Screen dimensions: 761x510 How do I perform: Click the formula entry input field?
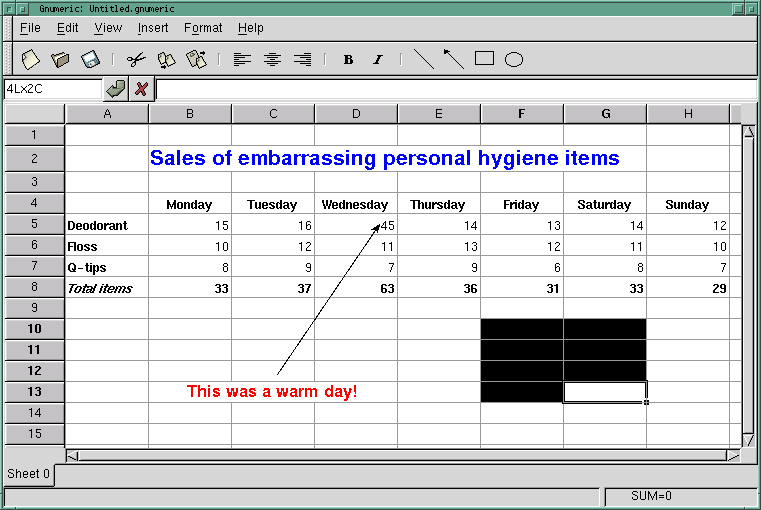[x=455, y=89]
